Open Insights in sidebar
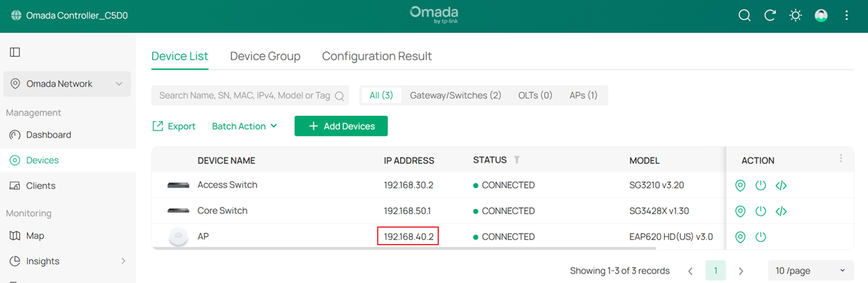Image resolution: width=868 pixels, height=283 pixels. tap(42, 261)
